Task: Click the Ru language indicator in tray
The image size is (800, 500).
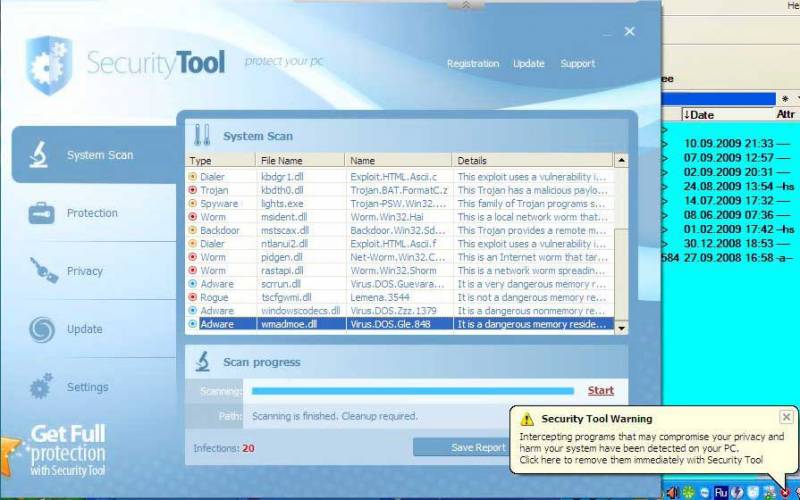Action: click(719, 492)
